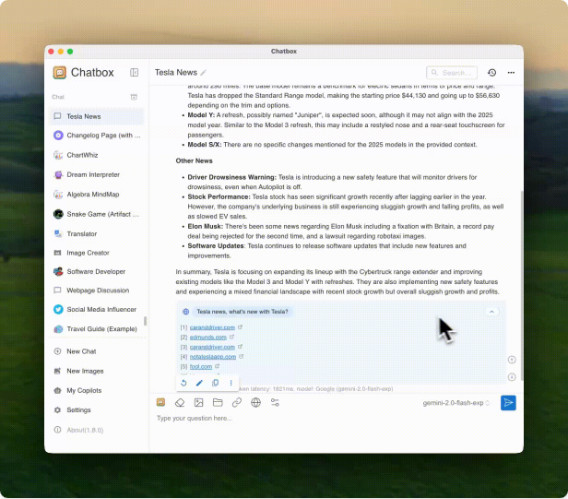
Task: Open the notateslaapp.com source link
Action: [213, 357]
